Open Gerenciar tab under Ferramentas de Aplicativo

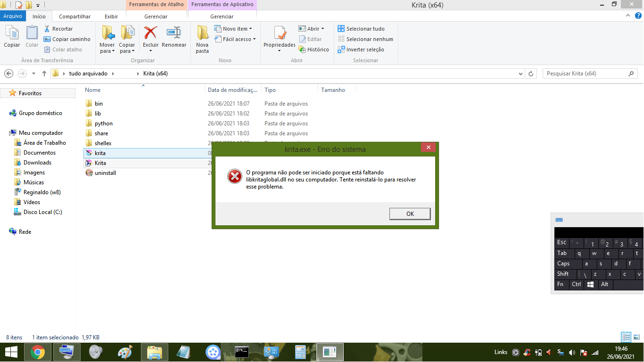pyautogui.click(x=222, y=16)
